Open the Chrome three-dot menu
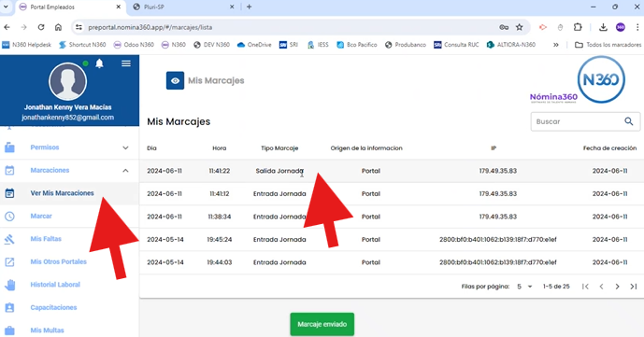 tap(637, 27)
